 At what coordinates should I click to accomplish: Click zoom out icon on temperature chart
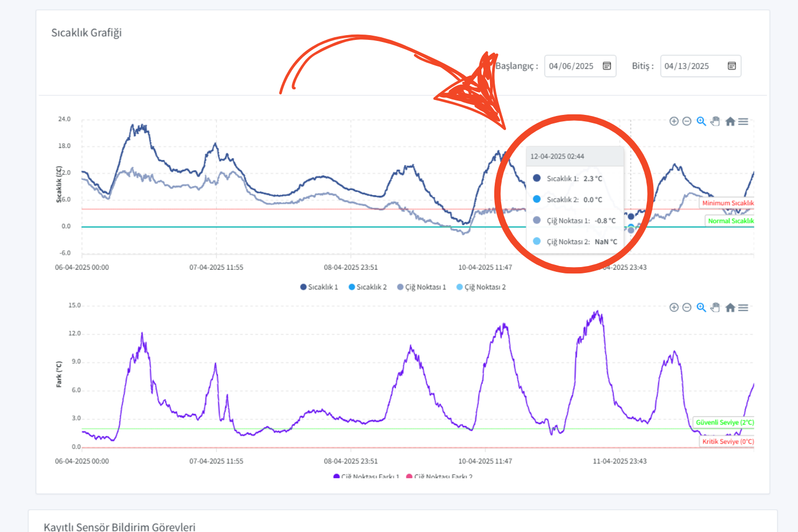tap(687, 121)
